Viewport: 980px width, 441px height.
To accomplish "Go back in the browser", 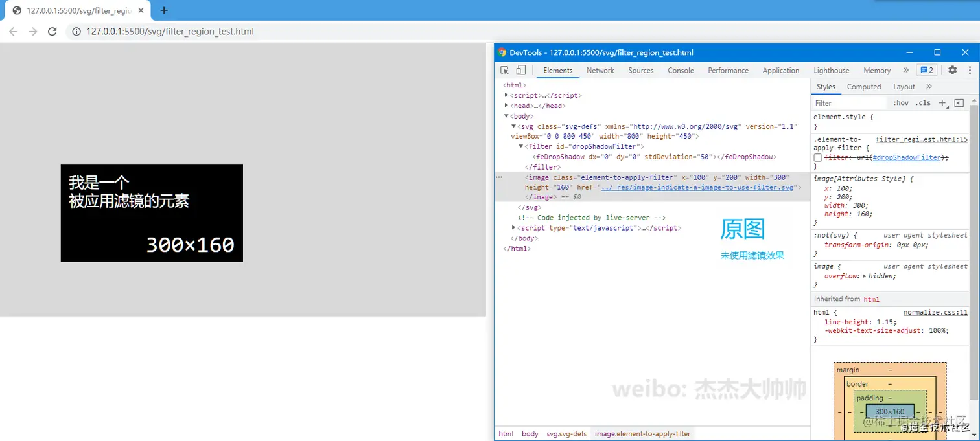I will click(14, 32).
